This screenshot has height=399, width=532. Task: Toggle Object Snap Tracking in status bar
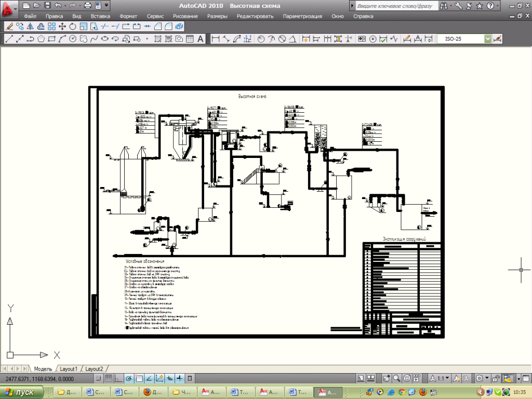pyautogui.click(x=149, y=378)
